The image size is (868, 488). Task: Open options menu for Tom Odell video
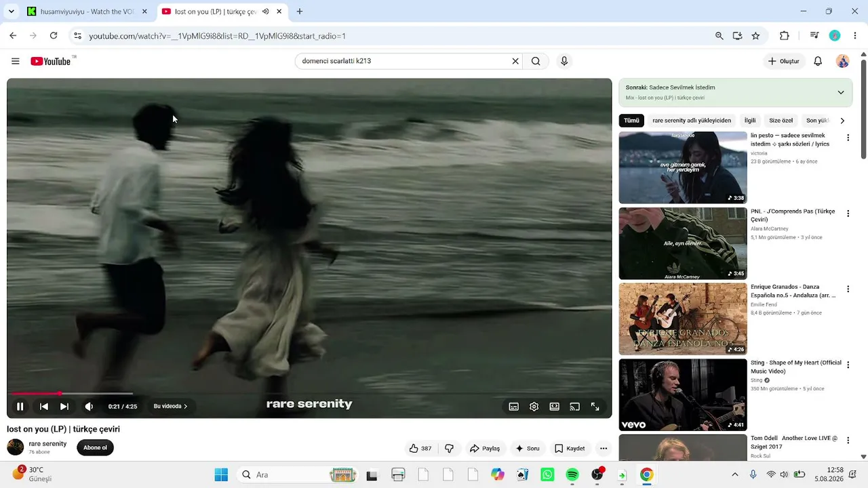(848, 441)
